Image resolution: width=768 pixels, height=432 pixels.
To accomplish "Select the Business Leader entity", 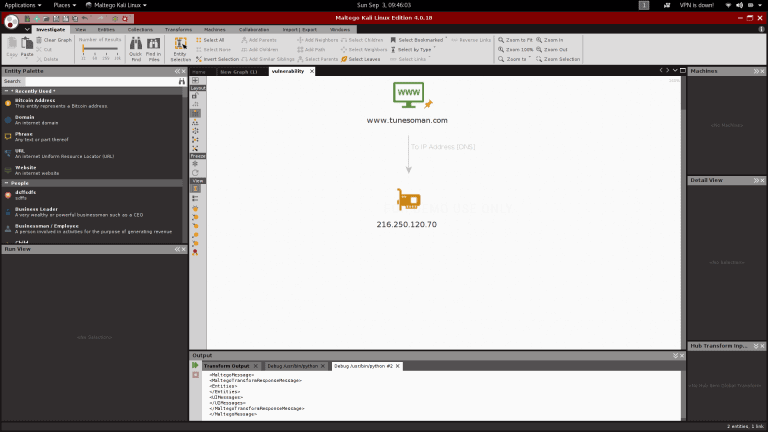I will pyautogui.click(x=93, y=212).
